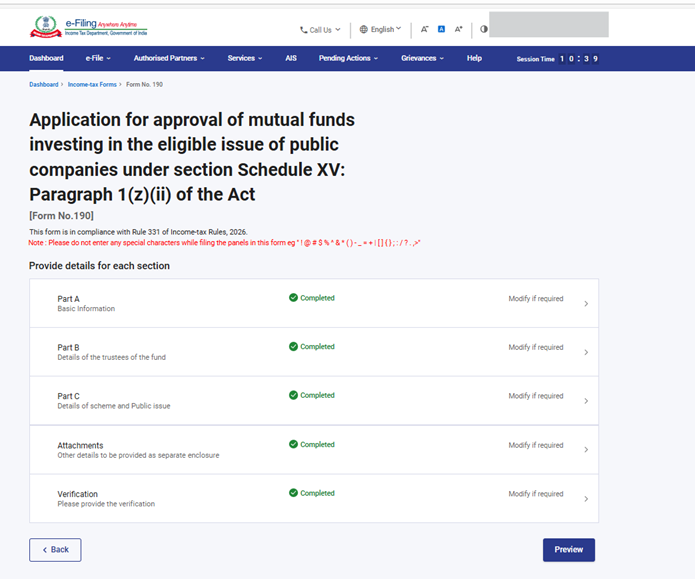Viewport: 695px width, 579px height.
Task: Click the chevron on the Attachments row
Action: pos(586,450)
